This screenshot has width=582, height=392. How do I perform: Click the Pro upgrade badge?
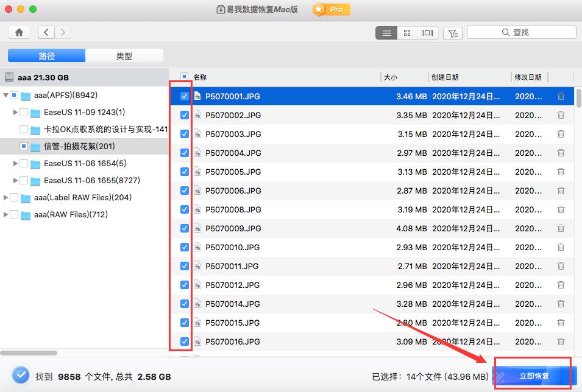[332, 10]
